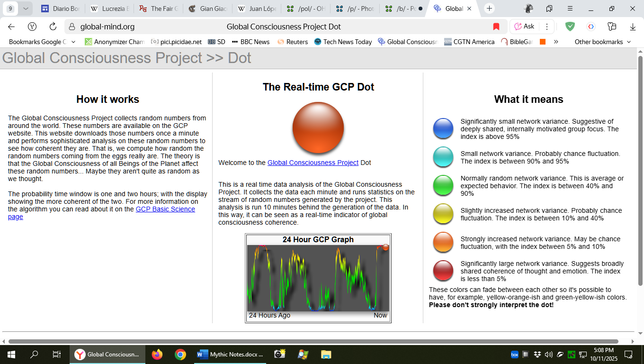Open the BibleGa bookmark
Screen dimensions: 644x364
[517, 42]
